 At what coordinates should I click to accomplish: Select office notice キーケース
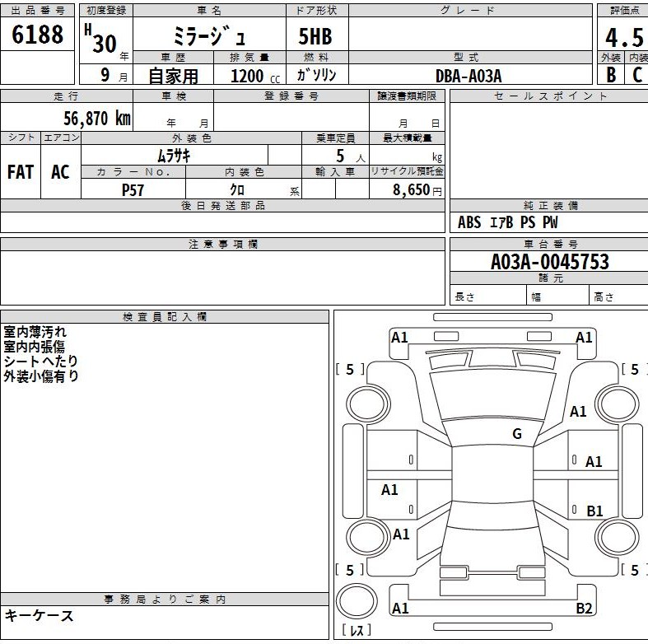[39, 616]
